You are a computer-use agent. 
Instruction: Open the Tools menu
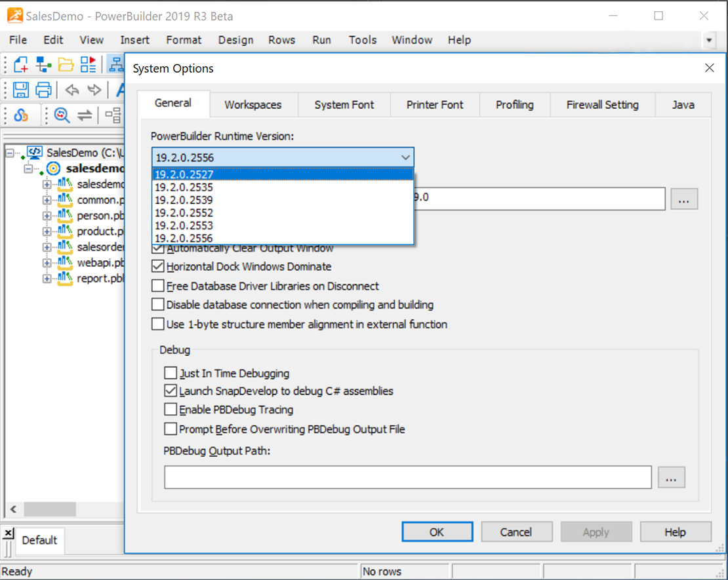pyautogui.click(x=363, y=40)
